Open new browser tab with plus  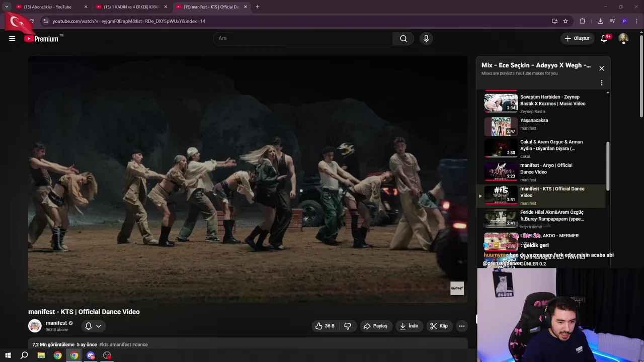pyautogui.click(x=258, y=7)
